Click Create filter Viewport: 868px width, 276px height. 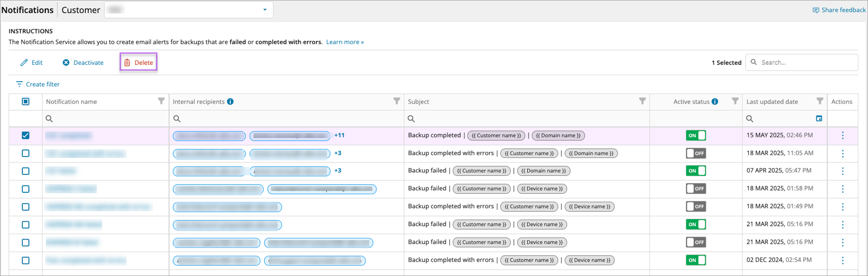click(x=38, y=84)
